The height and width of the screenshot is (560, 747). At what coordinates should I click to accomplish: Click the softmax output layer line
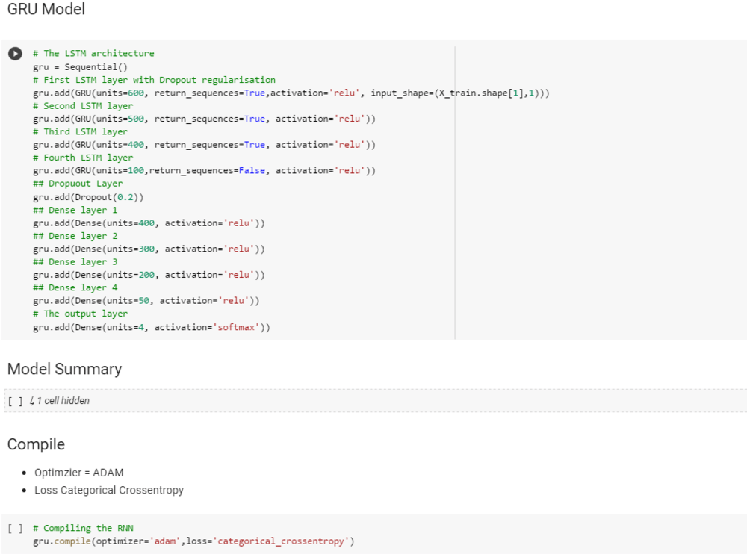coord(152,327)
